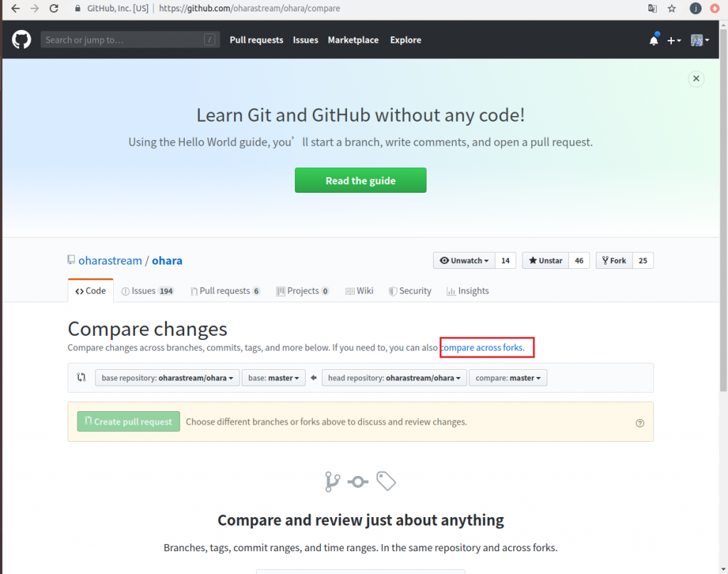Click the vertical page scrollbar
This screenshot has height=574, width=728.
coord(723,209)
